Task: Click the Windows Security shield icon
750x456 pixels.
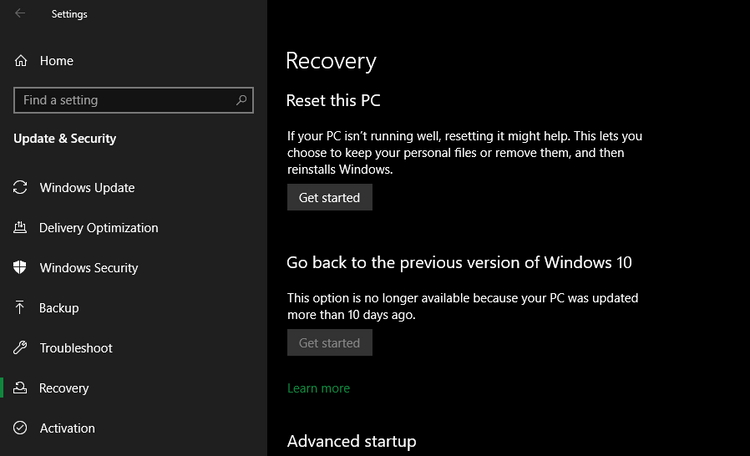Action: coord(20,268)
